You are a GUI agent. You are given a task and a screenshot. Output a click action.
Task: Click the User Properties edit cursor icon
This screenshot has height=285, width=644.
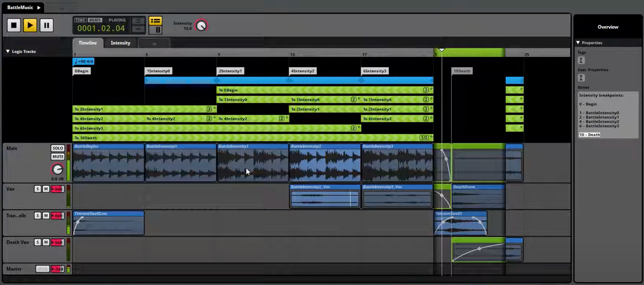[x=581, y=78]
